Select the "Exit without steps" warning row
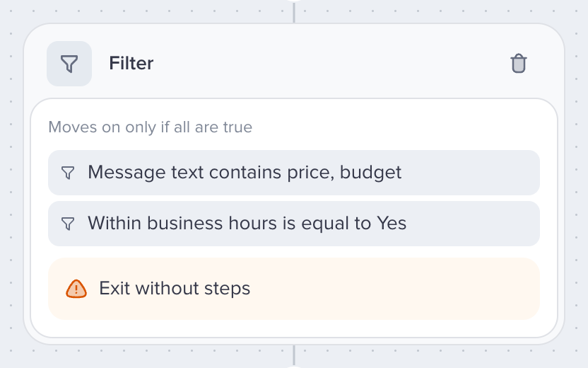Screen dimensions: 588x368 (x=294, y=289)
